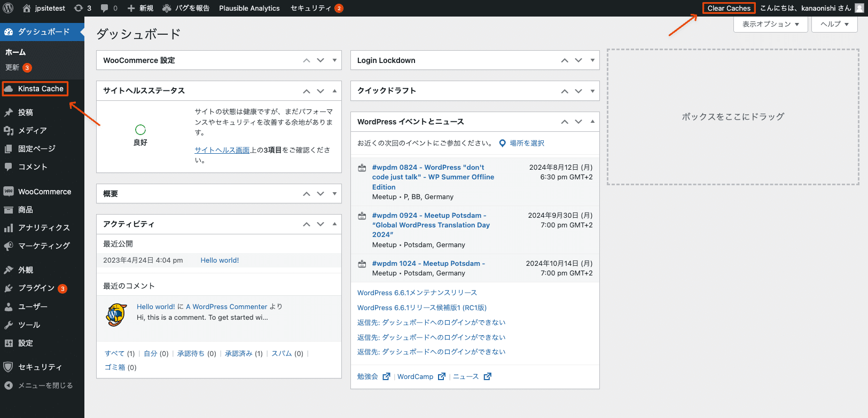Click the kanaonishi user avatar
868x418 pixels.
tap(859, 8)
